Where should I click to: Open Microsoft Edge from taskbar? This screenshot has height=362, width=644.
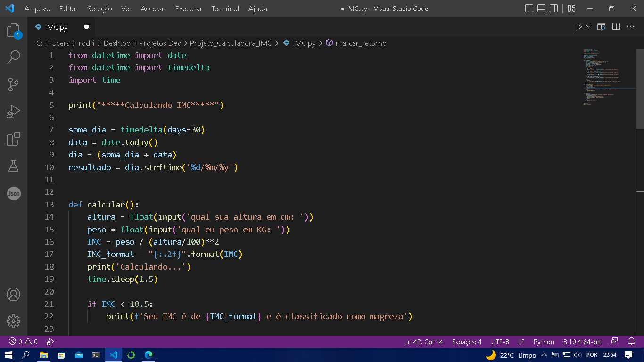point(148,355)
